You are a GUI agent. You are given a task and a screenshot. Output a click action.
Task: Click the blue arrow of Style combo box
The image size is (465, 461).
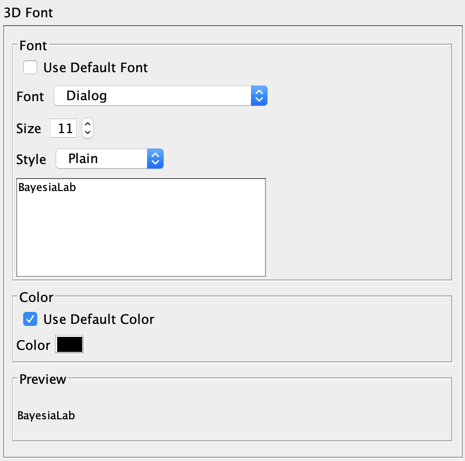pos(155,159)
